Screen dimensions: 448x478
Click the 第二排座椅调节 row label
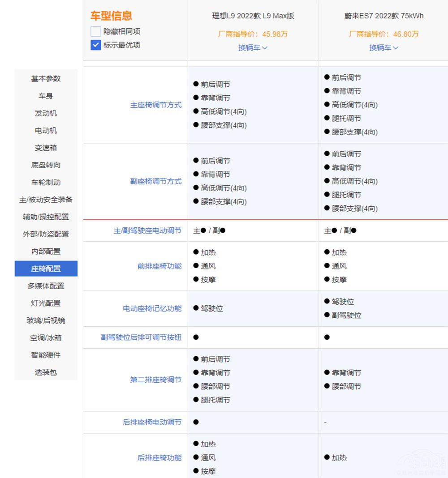[x=155, y=380]
